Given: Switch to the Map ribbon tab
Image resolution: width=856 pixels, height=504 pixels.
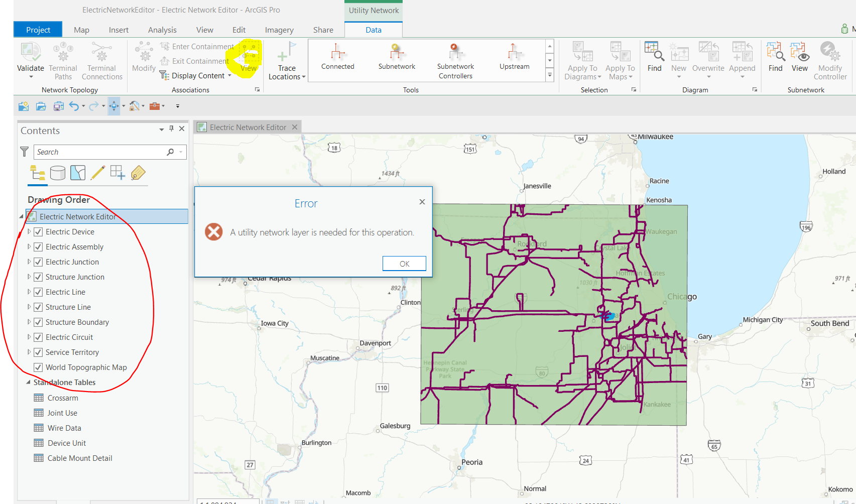Looking at the screenshot, I should coord(81,30).
